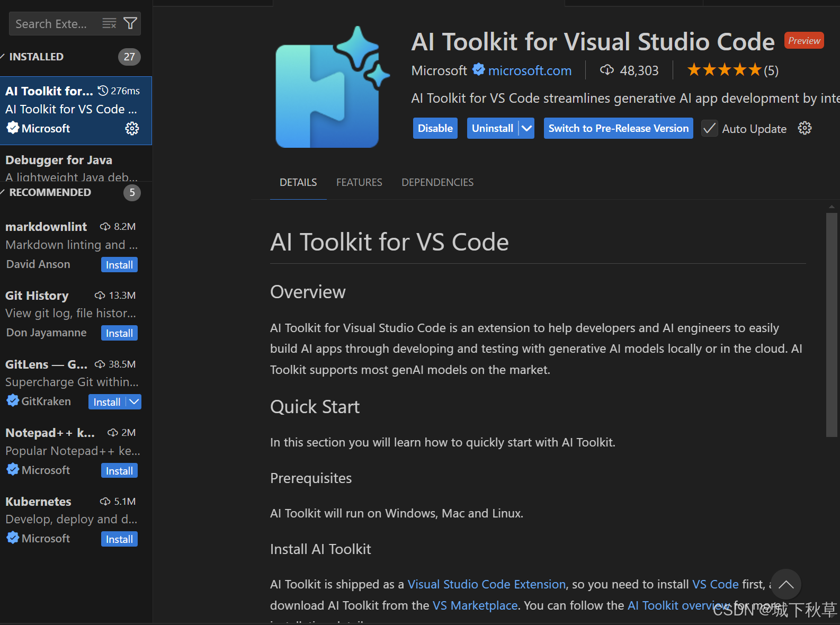Click Don Jayamanne publisher name
840x625 pixels.
(46, 332)
